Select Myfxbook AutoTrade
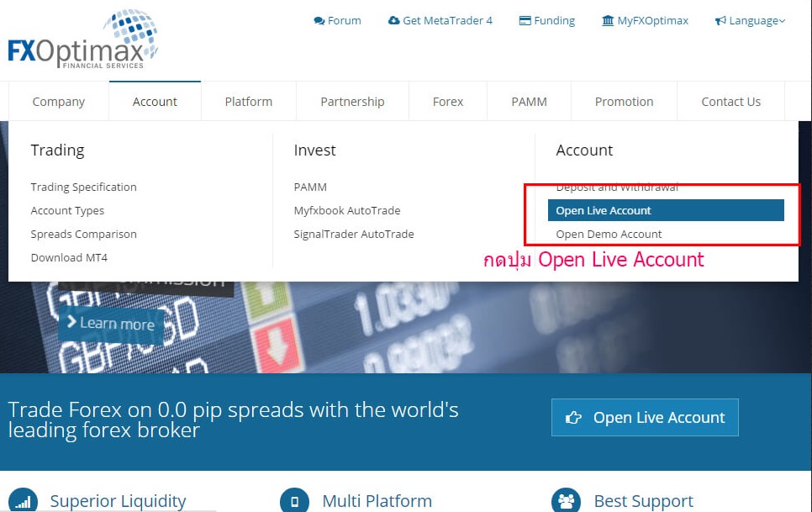This screenshot has width=812, height=512. point(347,211)
